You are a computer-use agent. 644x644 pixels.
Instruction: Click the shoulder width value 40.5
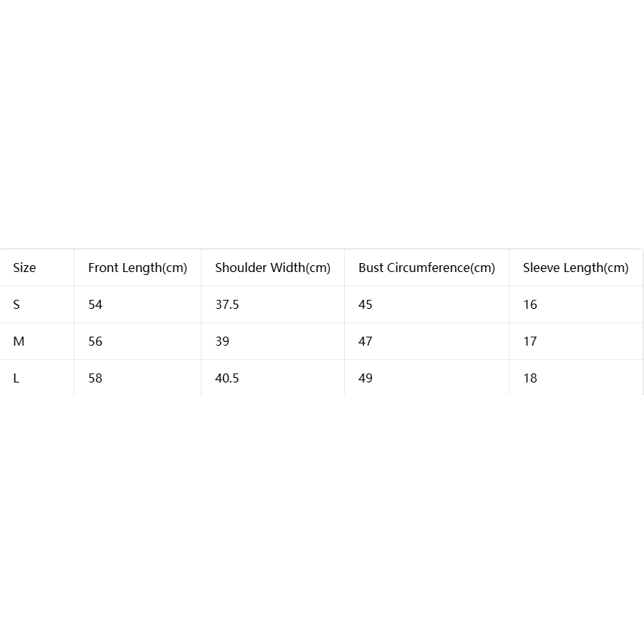pos(227,378)
